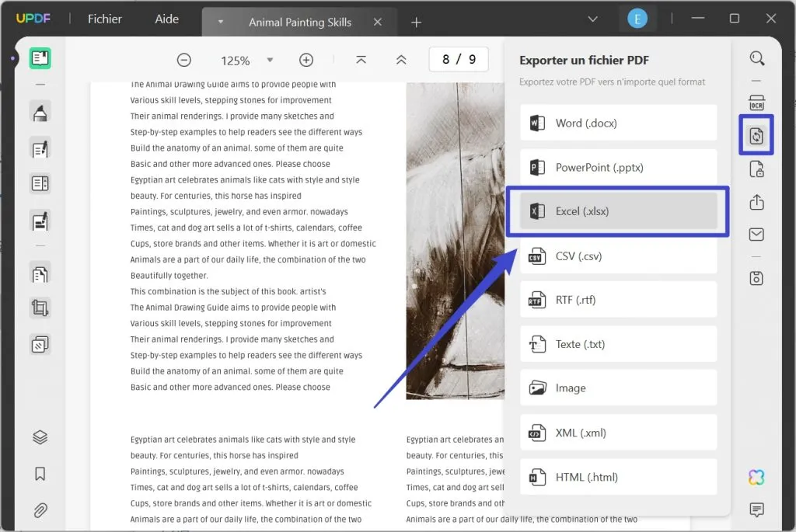
Task: Click the Search icon on the right
Action: click(756, 57)
